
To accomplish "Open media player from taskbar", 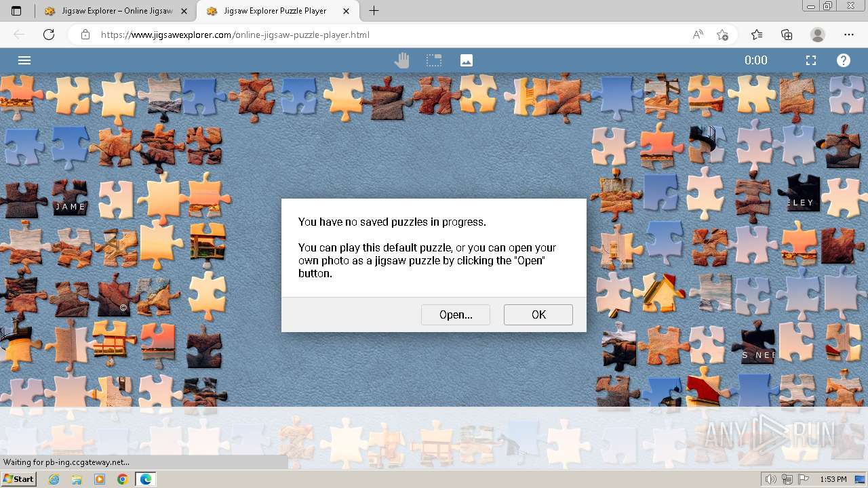I will [x=100, y=479].
